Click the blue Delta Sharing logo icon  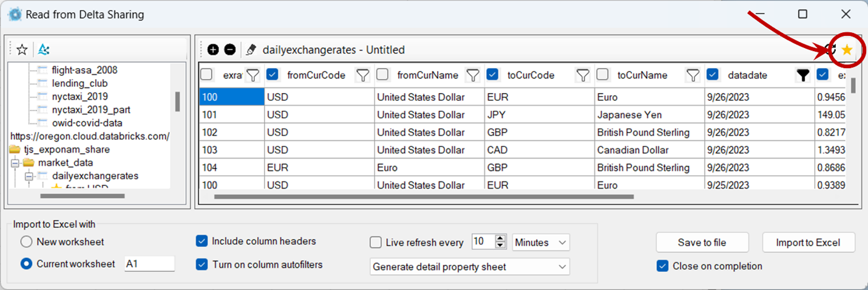pos(43,50)
